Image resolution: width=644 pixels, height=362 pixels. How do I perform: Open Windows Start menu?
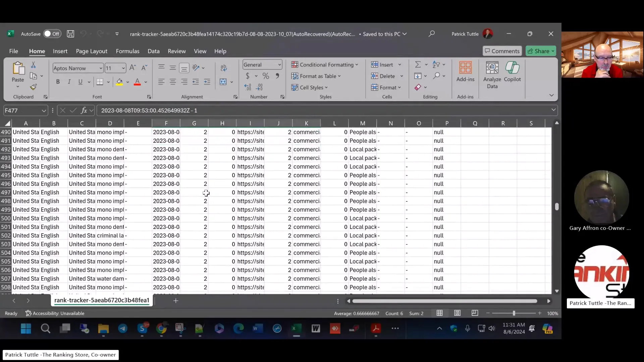point(26,328)
